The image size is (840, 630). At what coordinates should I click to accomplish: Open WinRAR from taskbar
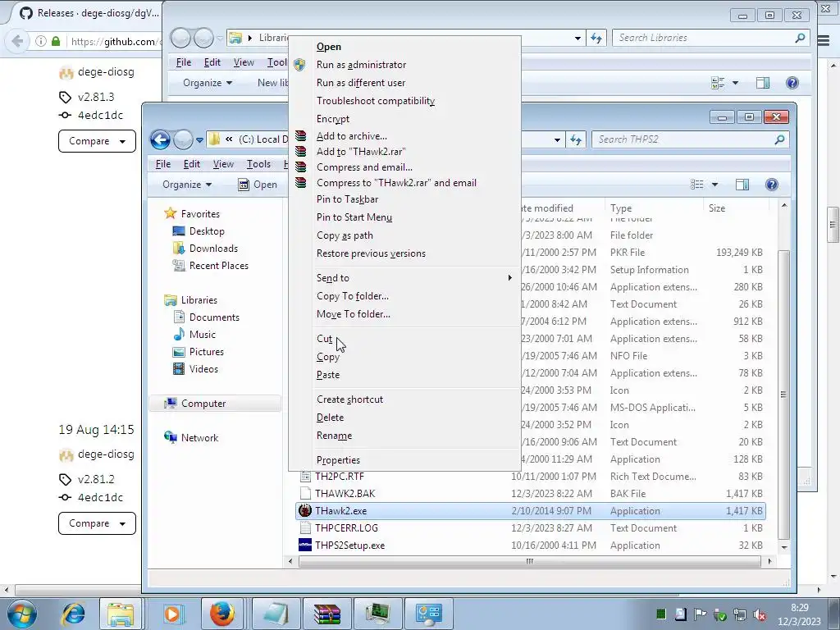[326, 614]
